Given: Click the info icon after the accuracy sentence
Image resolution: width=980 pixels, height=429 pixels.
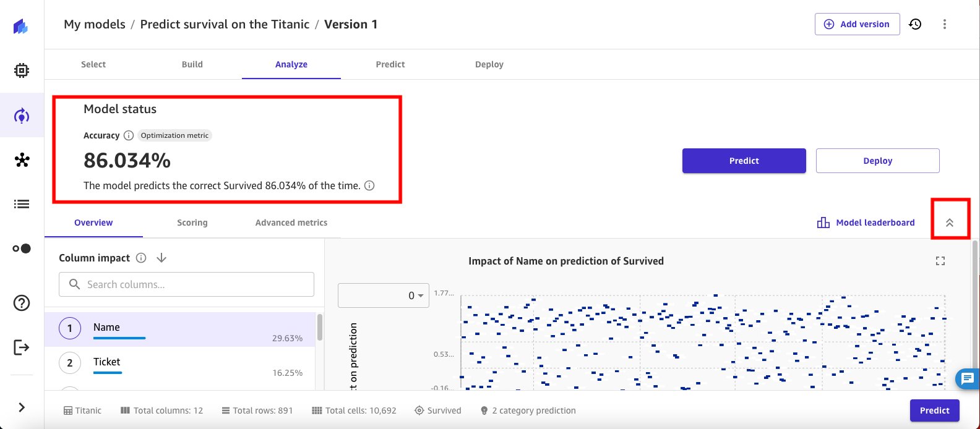Looking at the screenshot, I should [x=369, y=185].
